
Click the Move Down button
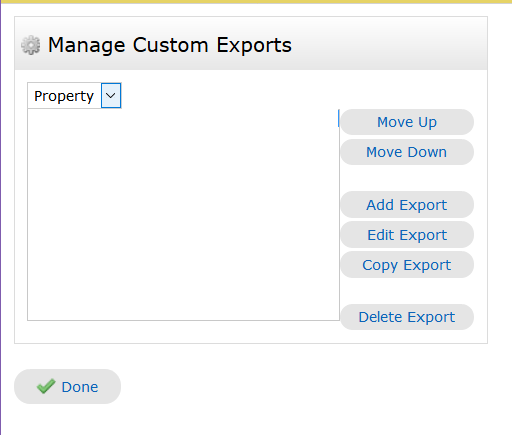pos(407,152)
